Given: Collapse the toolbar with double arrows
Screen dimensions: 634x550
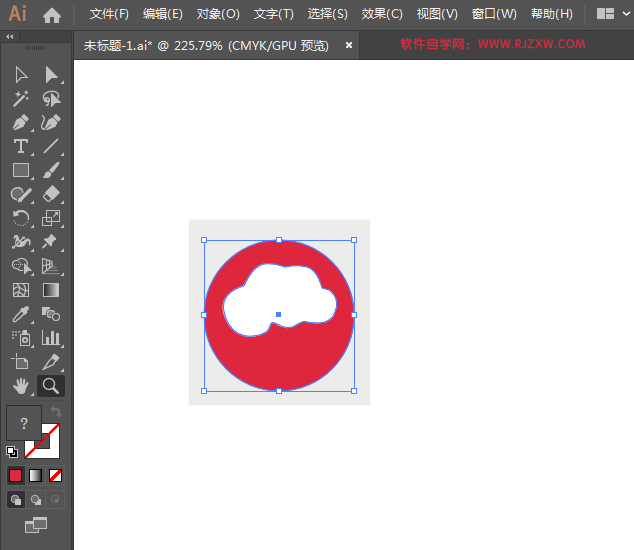Looking at the screenshot, I should pyautogui.click(x=10, y=36).
